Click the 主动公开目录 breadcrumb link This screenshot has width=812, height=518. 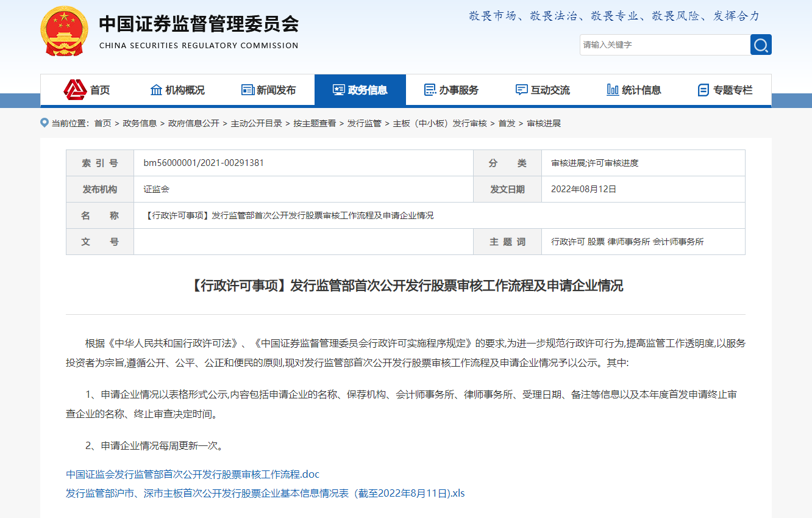coord(256,123)
